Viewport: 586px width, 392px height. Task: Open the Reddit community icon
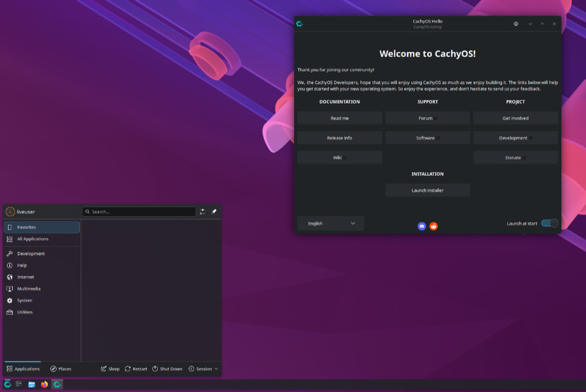[x=434, y=226]
